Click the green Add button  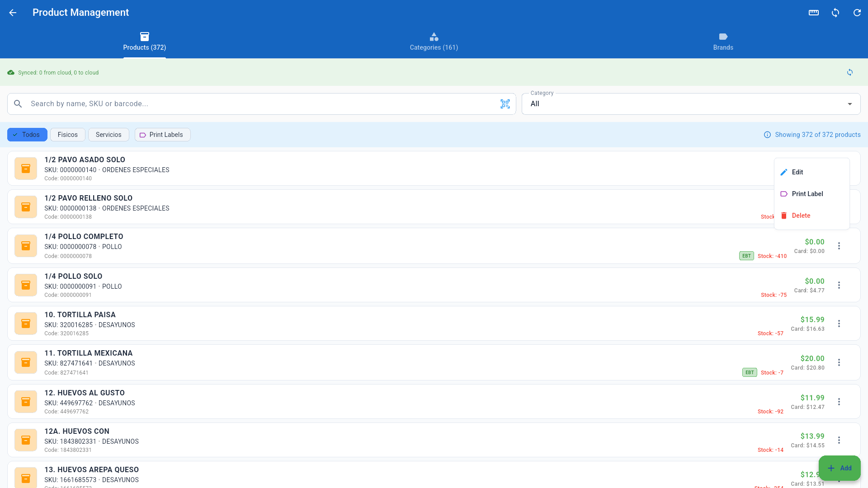pyautogui.click(x=840, y=468)
